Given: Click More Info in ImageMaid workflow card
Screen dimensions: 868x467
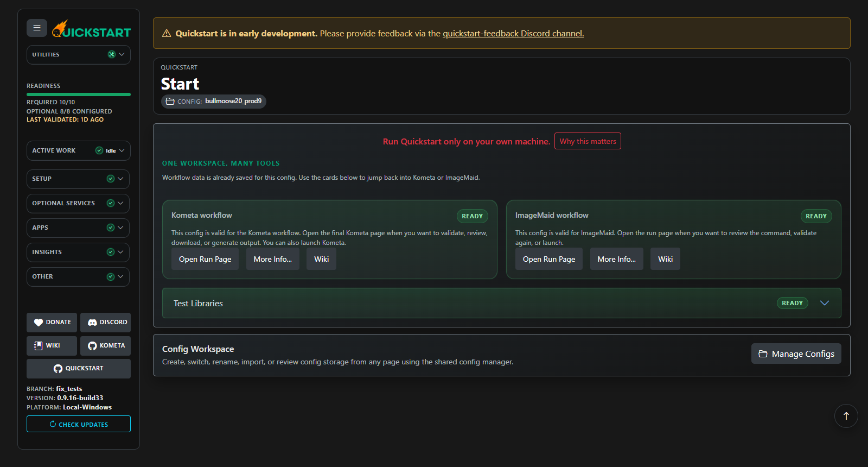Looking at the screenshot, I should click(x=617, y=259).
